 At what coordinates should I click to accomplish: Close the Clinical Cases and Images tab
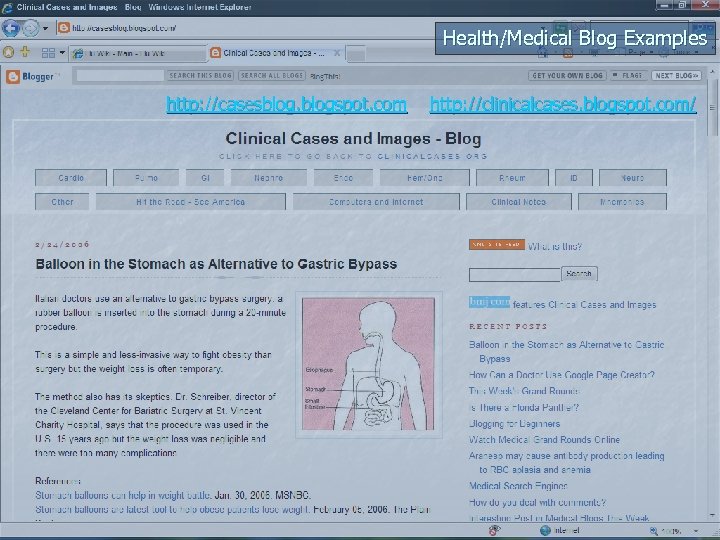tap(337, 53)
